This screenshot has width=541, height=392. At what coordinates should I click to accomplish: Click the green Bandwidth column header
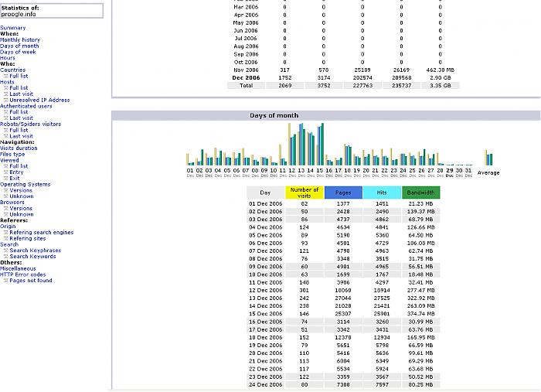420,193
